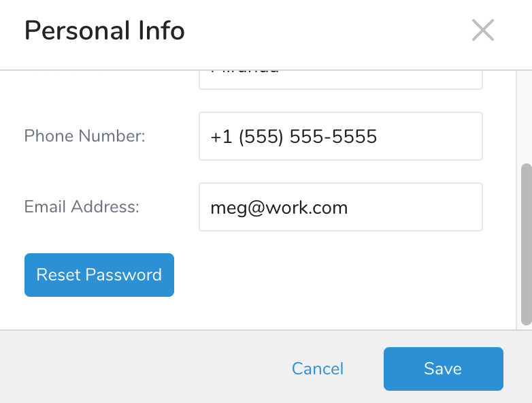Click into the Phone Number field
The width and height of the screenshot is (532, 403).
tap(340, 136)
